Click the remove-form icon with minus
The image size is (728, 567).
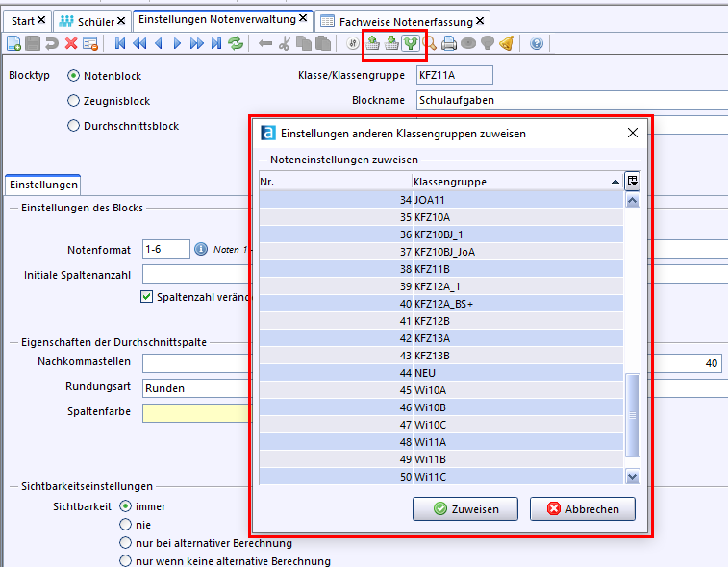click(90, 43)
